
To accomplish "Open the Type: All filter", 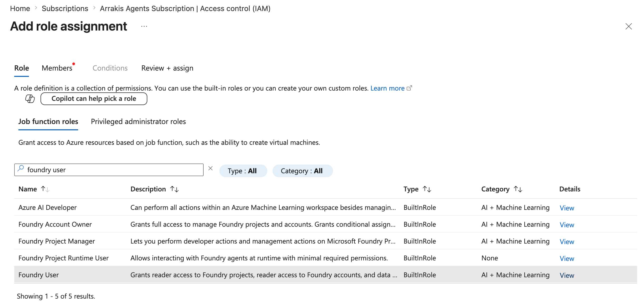I will click(x=243, y=171).
